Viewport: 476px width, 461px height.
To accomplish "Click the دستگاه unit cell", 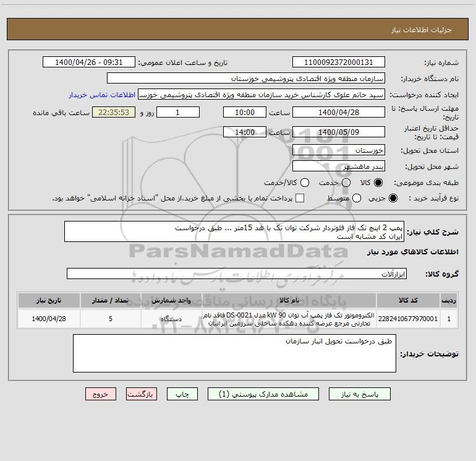I will tap(171, 319).
